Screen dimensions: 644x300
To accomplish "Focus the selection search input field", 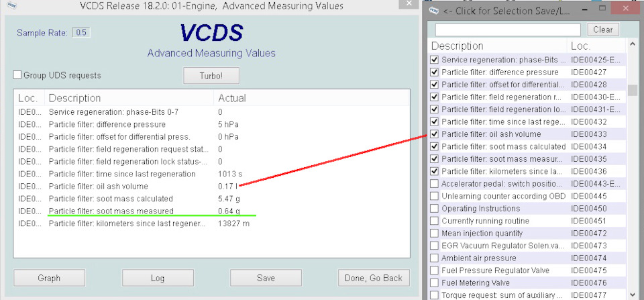I will click(x=508, y=30).
